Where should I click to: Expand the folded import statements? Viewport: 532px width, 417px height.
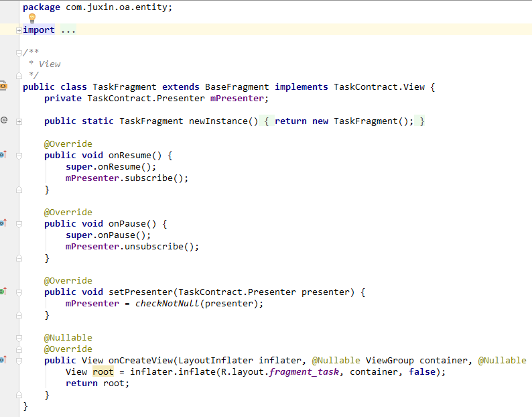tap(19, 31)
